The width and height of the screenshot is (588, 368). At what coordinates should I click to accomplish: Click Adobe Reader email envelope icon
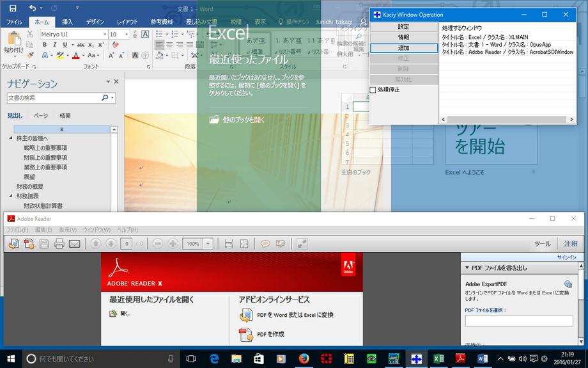click(75, 244)
